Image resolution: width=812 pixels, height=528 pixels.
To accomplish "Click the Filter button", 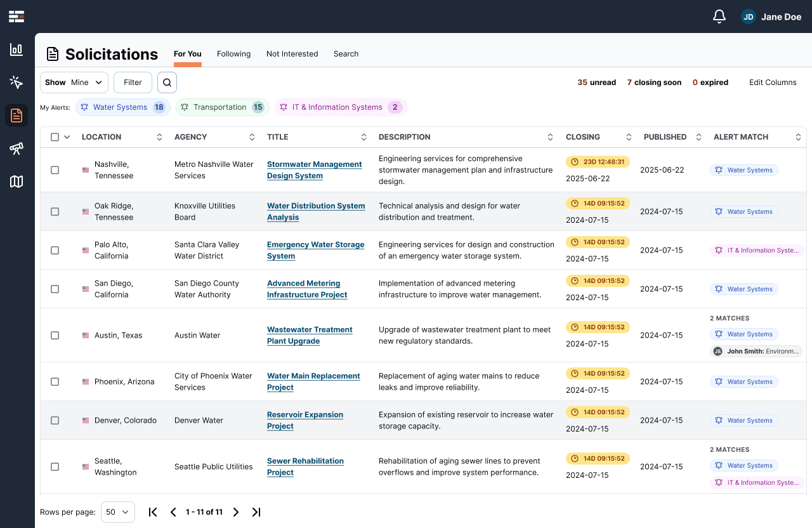I will click(133, 82).
